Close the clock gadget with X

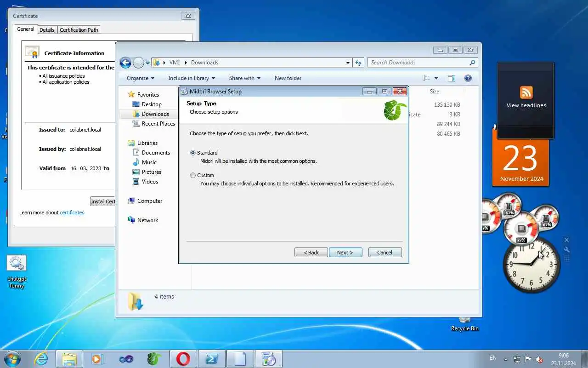point(566,240)
